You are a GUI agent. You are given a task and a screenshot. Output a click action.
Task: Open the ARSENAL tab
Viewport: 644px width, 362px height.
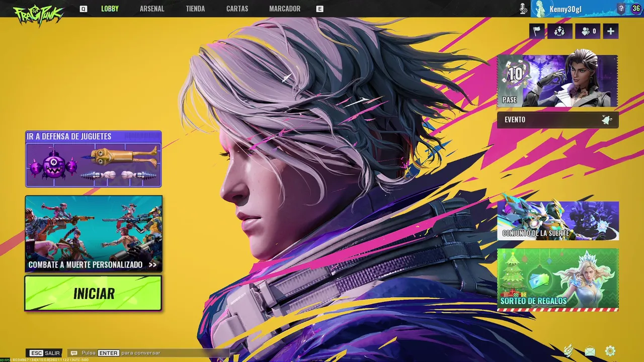(x=152, y=9)
